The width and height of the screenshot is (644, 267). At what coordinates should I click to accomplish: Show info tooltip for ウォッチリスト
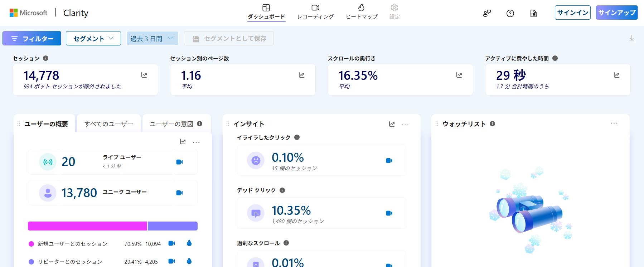click(x=493, y=124)
